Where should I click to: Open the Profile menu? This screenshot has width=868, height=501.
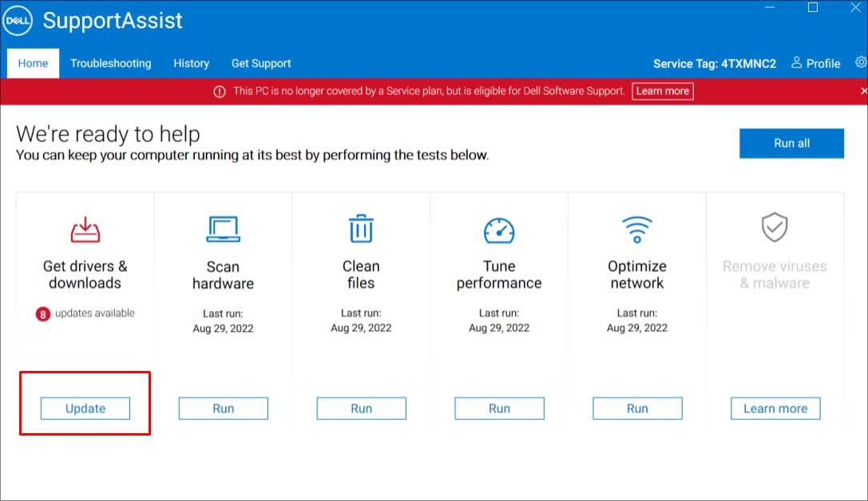(x=815, y=63)
